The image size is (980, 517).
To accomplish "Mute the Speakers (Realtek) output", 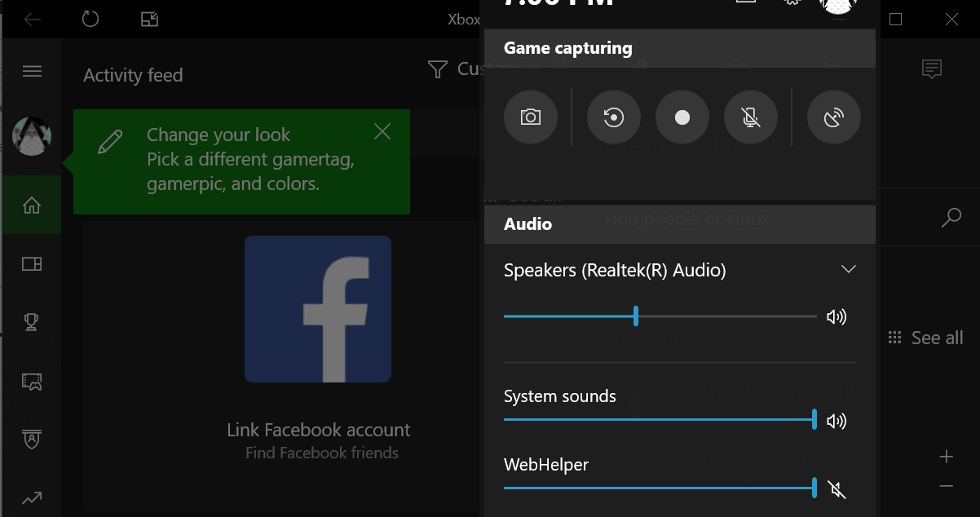I will click(x=837, y=317).
